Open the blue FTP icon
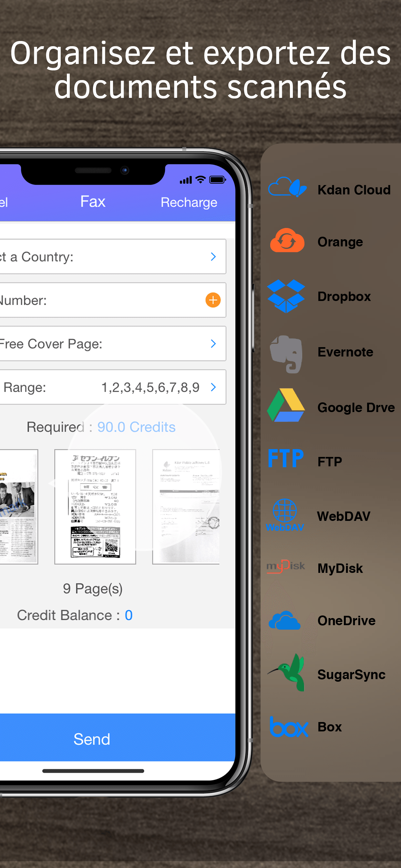401x868 pixels. 286,458
